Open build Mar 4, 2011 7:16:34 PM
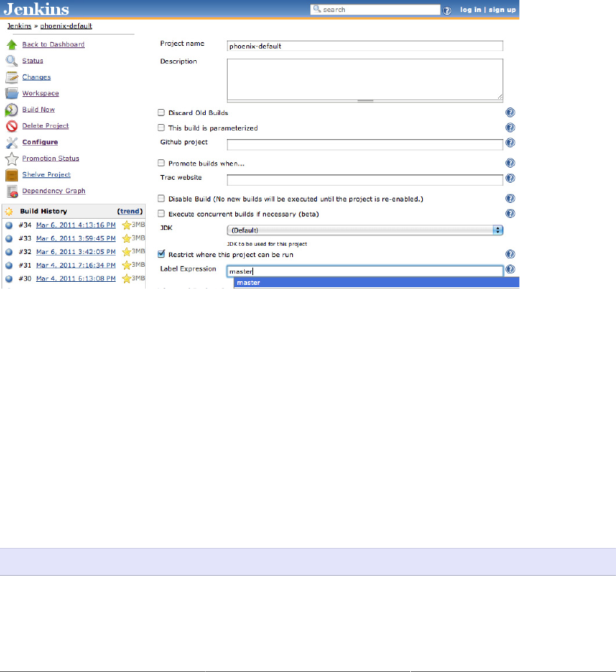This screenshot has height=672, width=616. [x=76, y=265]
